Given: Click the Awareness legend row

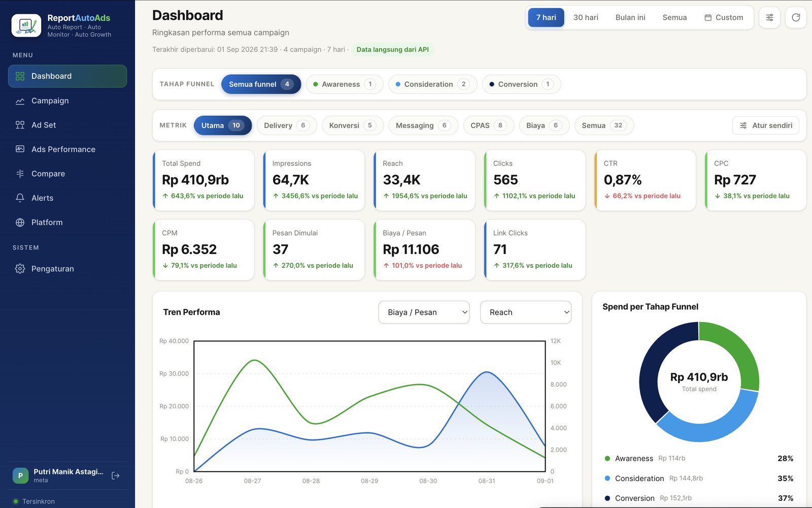Looking at the screenshot, I should pyautogui.click(x=699, y=458).
